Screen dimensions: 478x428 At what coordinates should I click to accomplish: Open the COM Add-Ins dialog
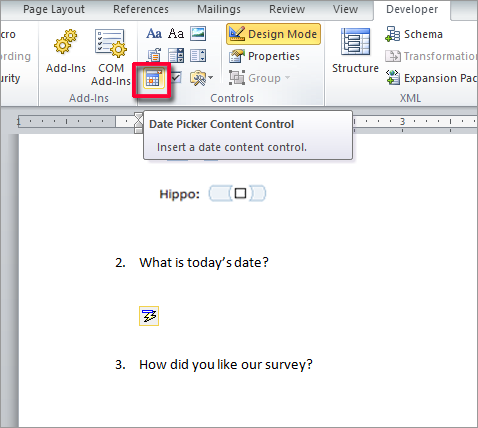[x=111, y=57]
